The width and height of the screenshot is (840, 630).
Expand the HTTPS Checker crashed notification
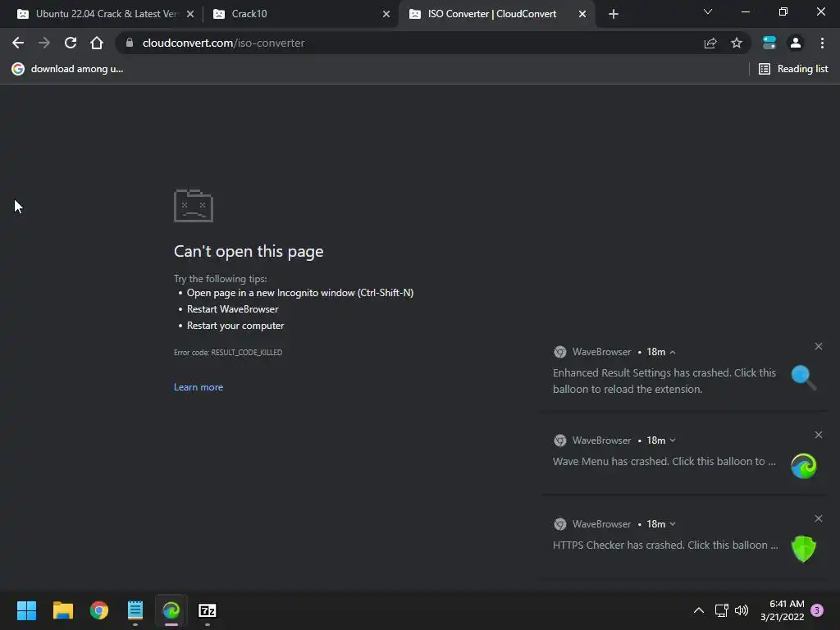pos(673,524)
